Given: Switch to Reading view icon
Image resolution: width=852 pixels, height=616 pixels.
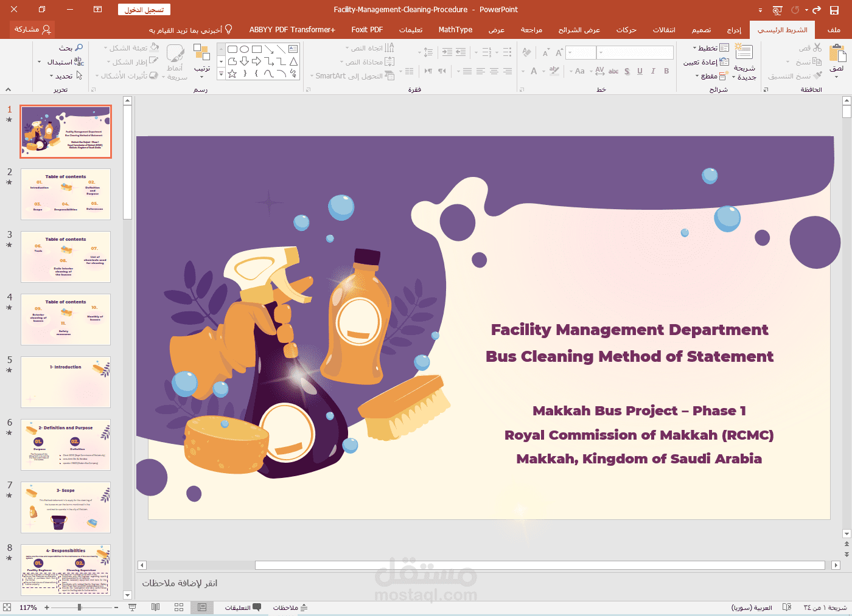Looking at the screenshot, I should (156, 607).
